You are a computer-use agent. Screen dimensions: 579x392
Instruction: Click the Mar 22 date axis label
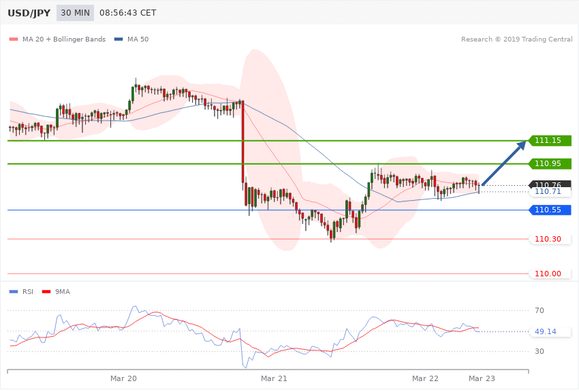point(425,378)
